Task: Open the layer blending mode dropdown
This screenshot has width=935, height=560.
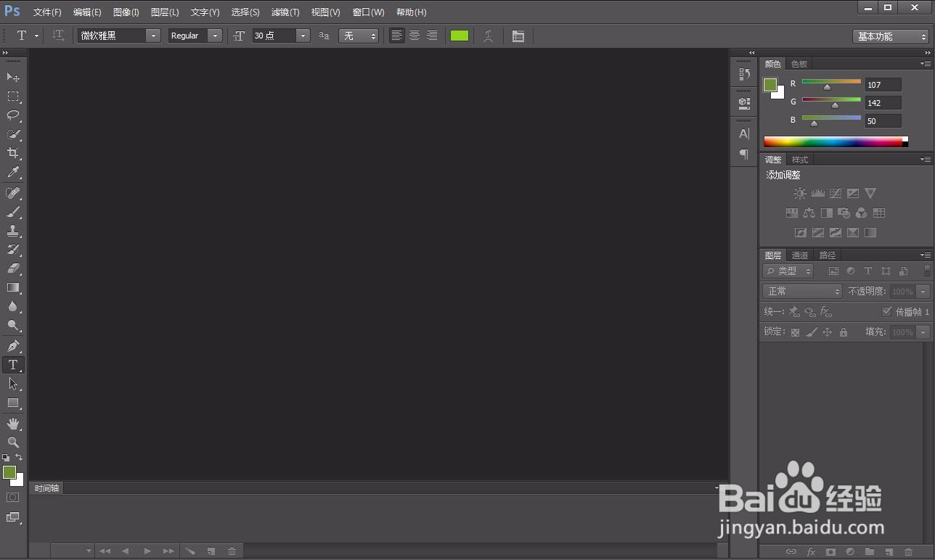Action: click(x=802, y=291)
